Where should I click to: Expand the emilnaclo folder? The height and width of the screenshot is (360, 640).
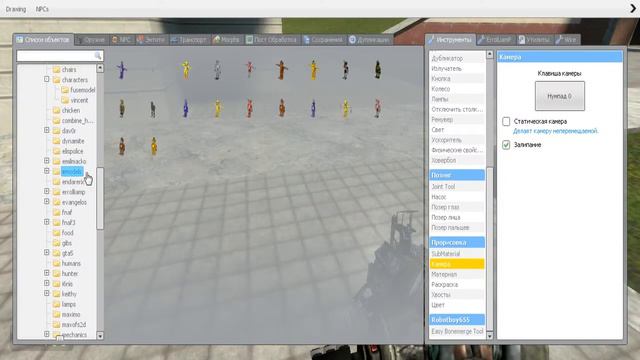(47, 161)
